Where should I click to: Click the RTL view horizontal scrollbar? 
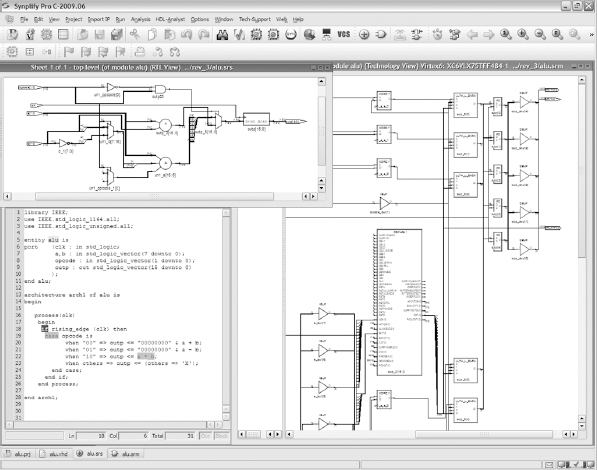155,196
